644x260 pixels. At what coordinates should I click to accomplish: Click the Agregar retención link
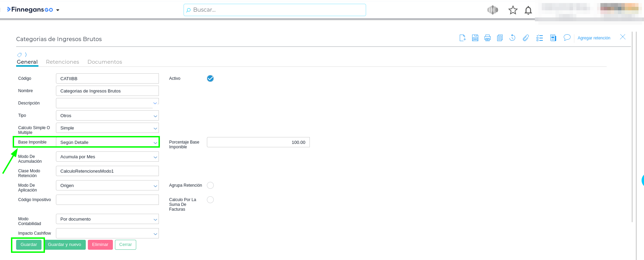point(594,38)
